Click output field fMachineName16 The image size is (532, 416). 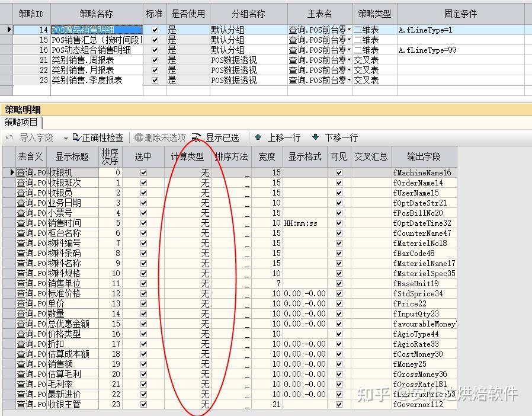tap(424, 172)
